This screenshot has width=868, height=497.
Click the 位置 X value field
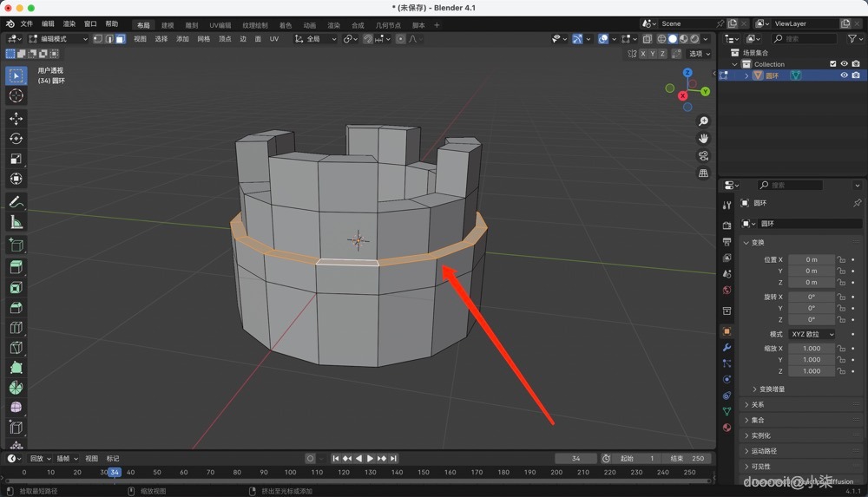811,259
